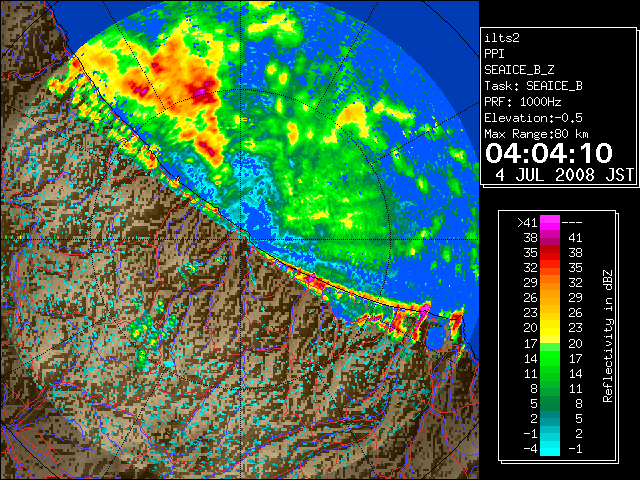Click the '-4' legend value
This screenshot has height=480, width=640.
[530, 449]
